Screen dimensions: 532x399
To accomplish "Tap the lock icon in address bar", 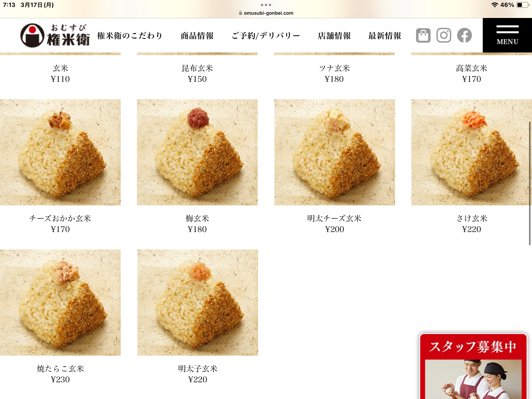I will click(x=240, y=13).
